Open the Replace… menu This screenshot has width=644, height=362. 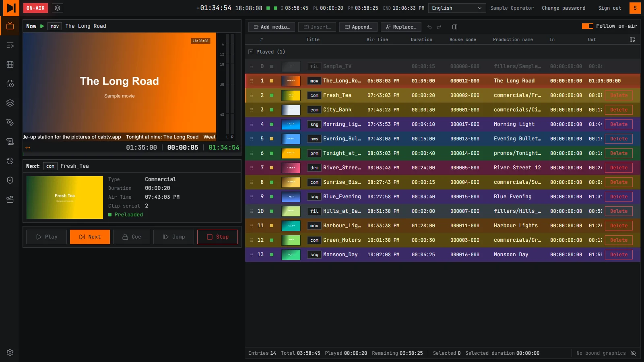[x=401, y=27]
